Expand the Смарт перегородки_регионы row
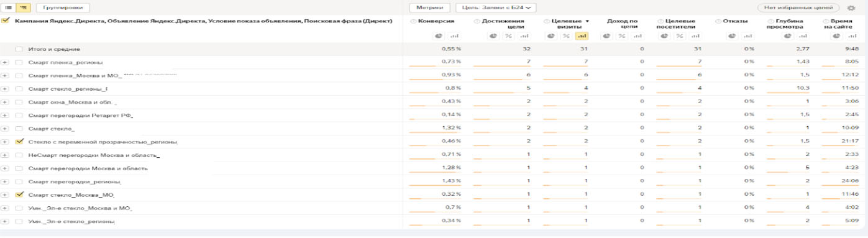This screenshot has width=868, height=238. (5, 181)
